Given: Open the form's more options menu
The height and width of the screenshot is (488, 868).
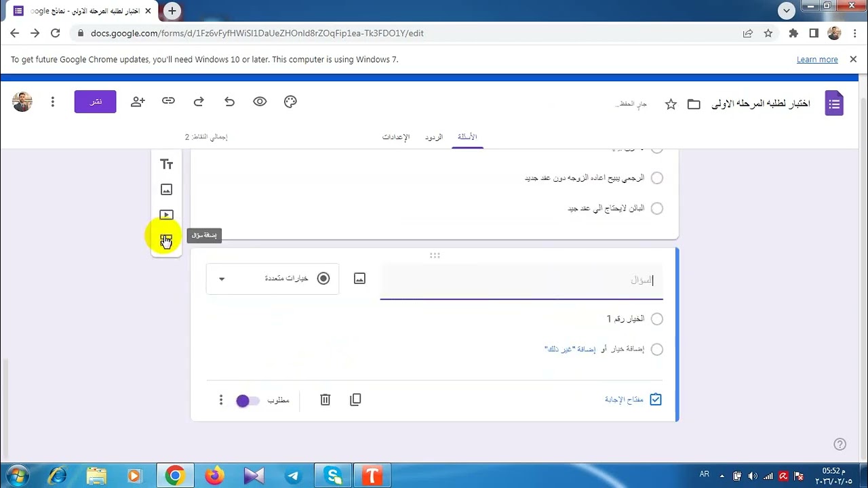Looking at the screenshot, I should (x=52, y=102).
